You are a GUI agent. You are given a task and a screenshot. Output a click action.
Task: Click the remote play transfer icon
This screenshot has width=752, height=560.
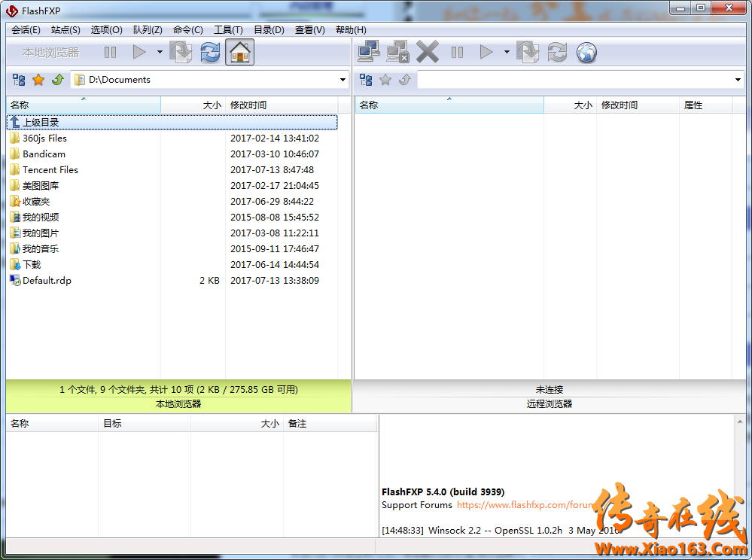(486, 52)
